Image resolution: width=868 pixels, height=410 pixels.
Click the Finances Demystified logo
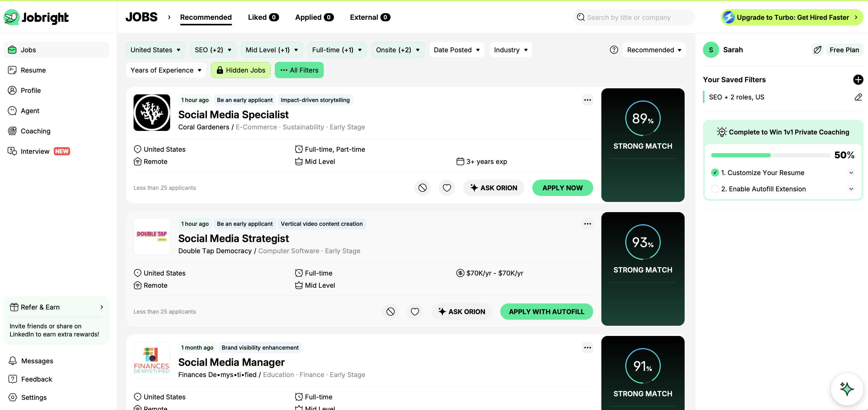[152, 360]
